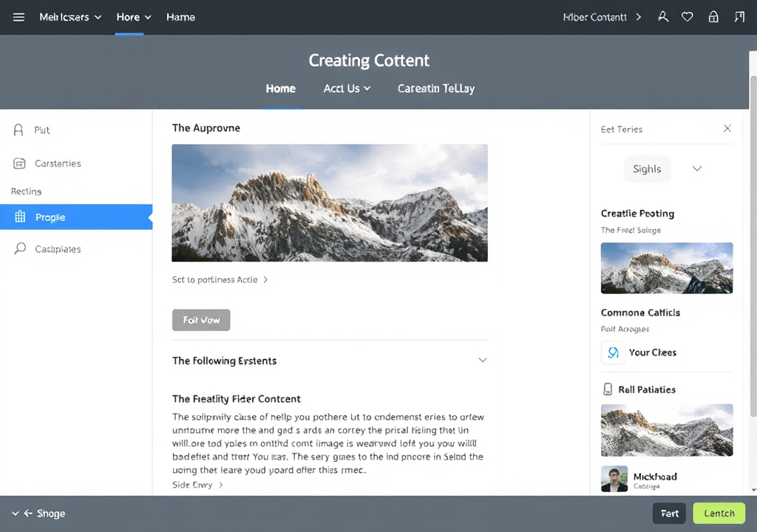The height and width of the screenshot is (532, 757).
Task: Click the Rectins sidebar label
Action: point(26,191)
